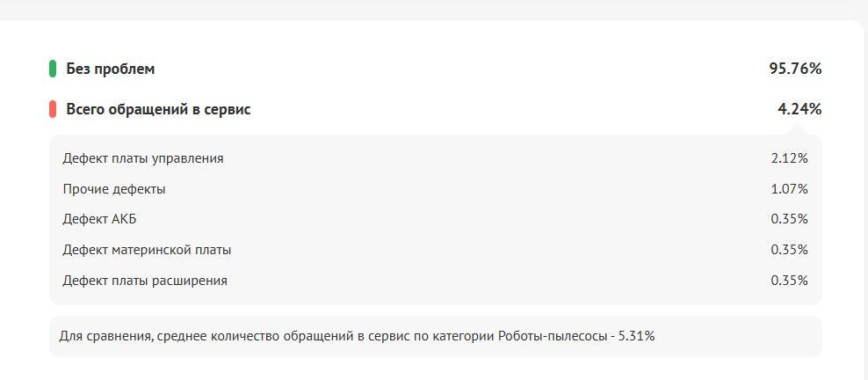The width and height of the screenshot is (868, 380).
Task: Click the red indicator beside Всего обращений
Action: [53, 110]
